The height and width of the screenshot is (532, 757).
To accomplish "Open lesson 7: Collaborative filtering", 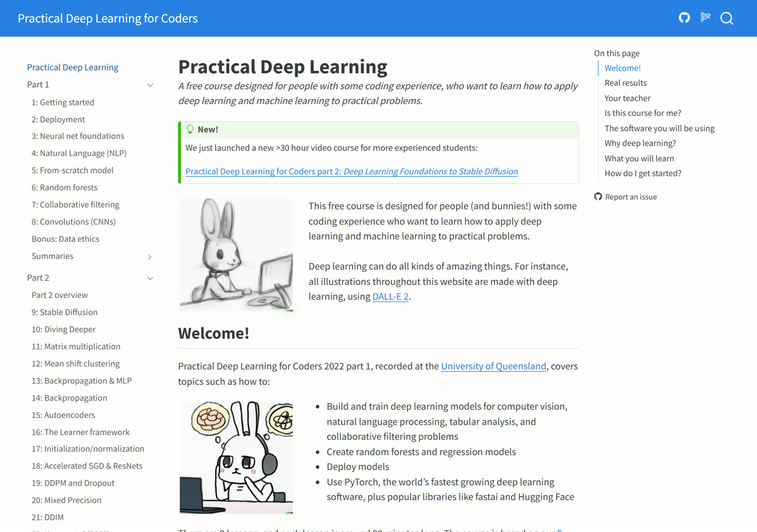I will point(76,205).
